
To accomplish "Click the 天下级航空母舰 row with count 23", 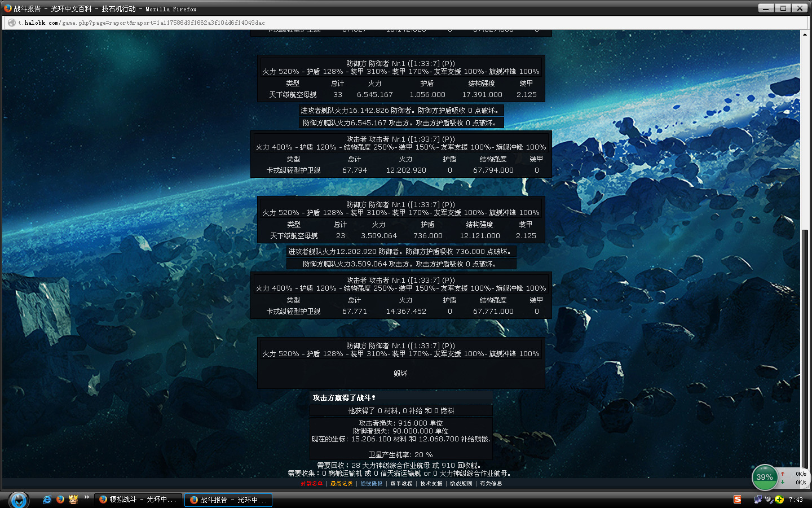I will click(401, 236).
